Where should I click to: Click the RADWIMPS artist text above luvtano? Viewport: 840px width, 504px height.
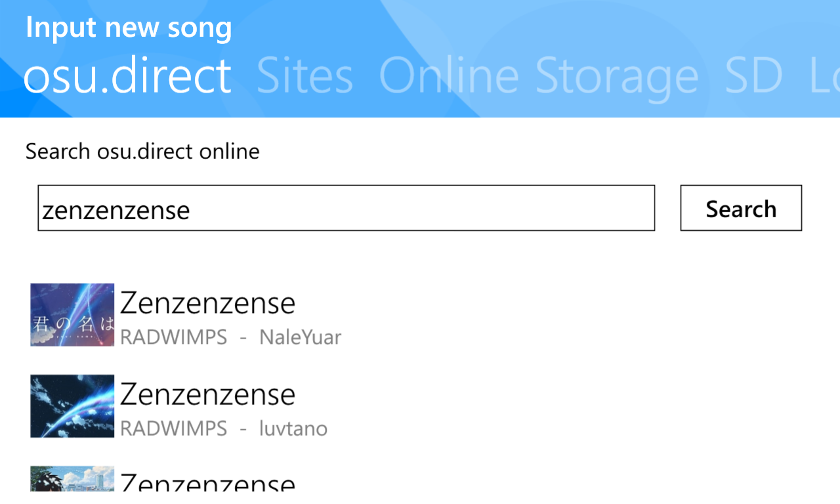(173, 429)
